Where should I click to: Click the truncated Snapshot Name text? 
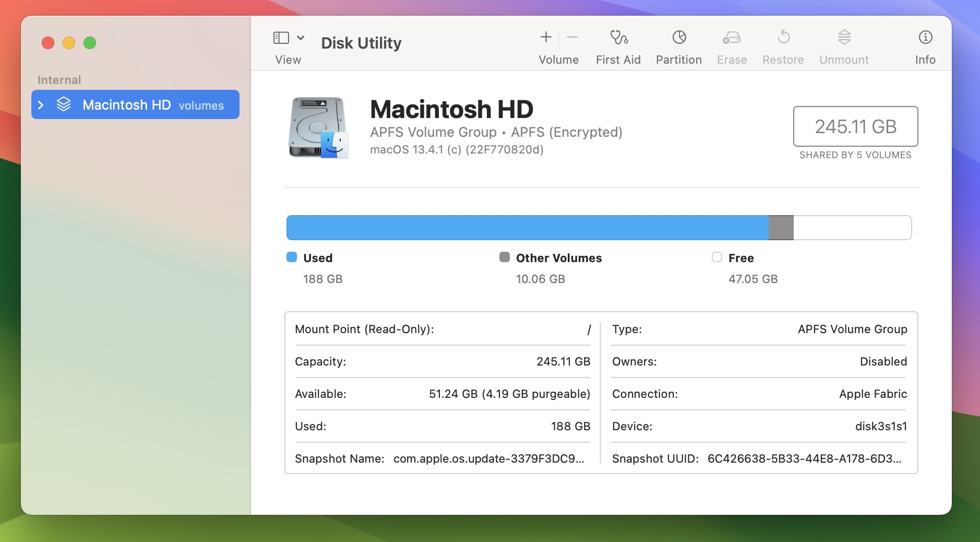487,459
